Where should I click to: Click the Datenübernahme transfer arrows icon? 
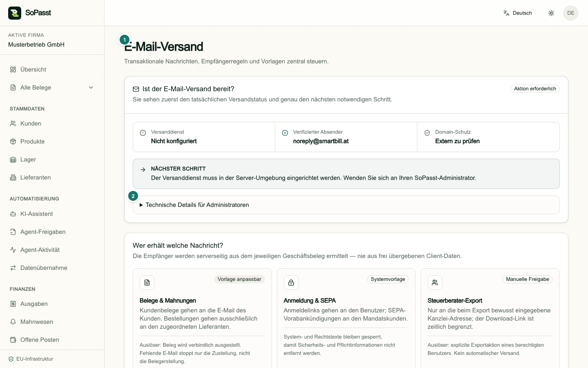tap(13, 268)
